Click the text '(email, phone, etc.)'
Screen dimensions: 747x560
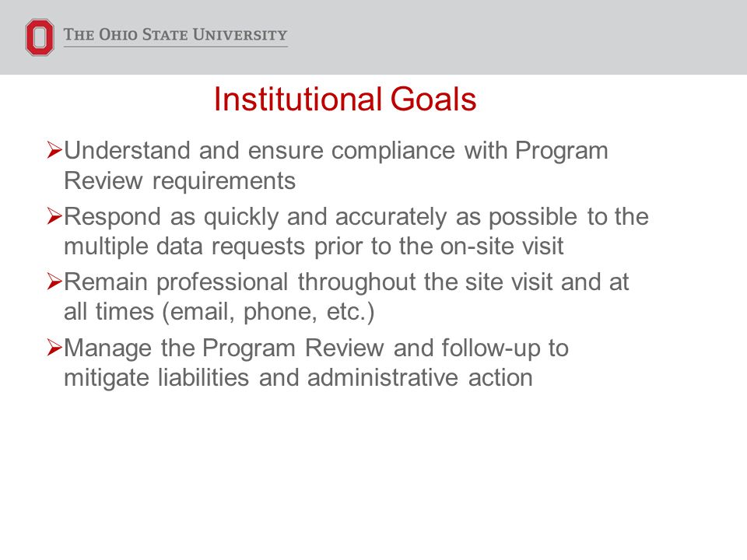[x=268, y=313]
